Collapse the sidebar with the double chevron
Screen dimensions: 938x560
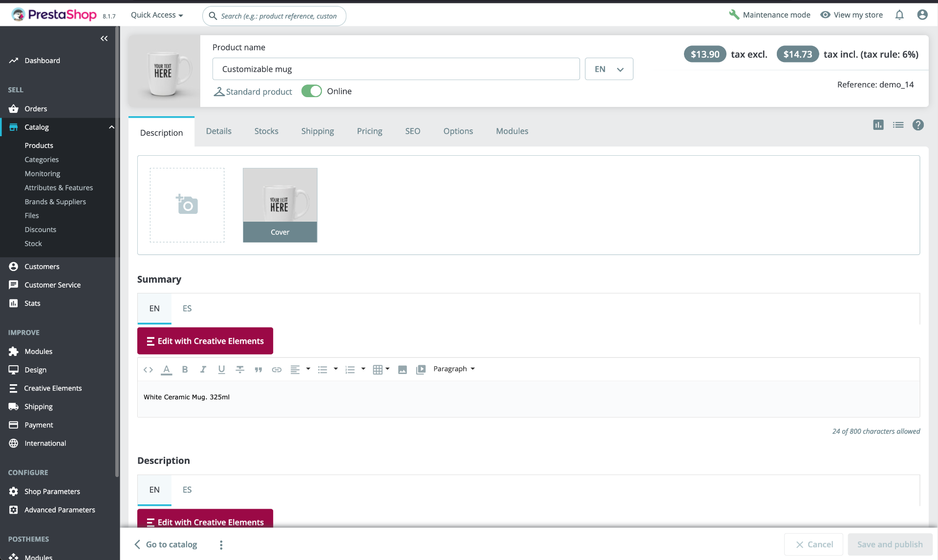104,39
